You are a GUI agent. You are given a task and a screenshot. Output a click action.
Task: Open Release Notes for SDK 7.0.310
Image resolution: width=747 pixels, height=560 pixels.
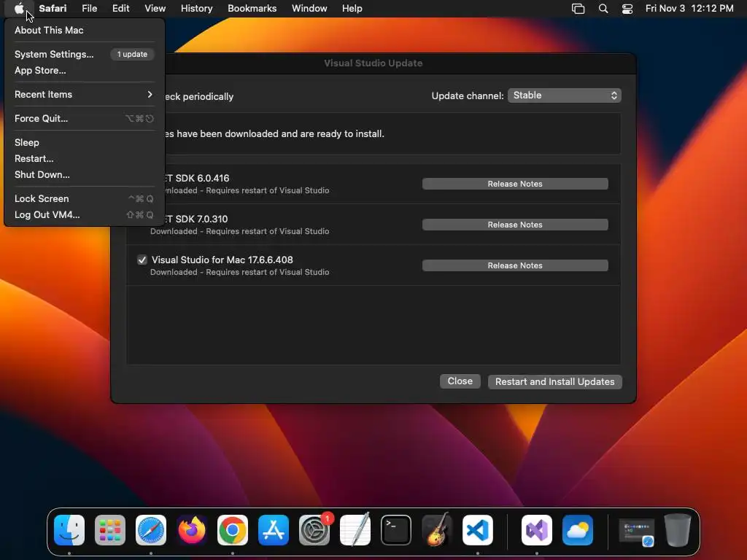515,225
